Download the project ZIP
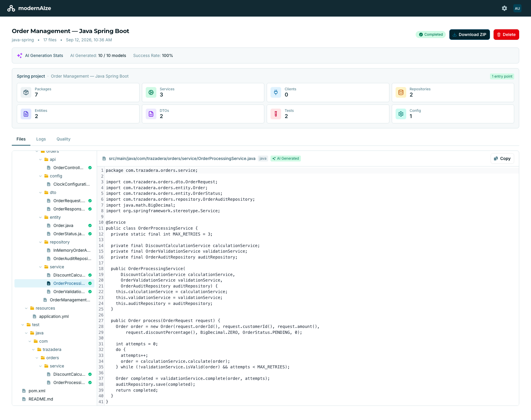Screen dimensions: 531x420 tap(470, 35)
